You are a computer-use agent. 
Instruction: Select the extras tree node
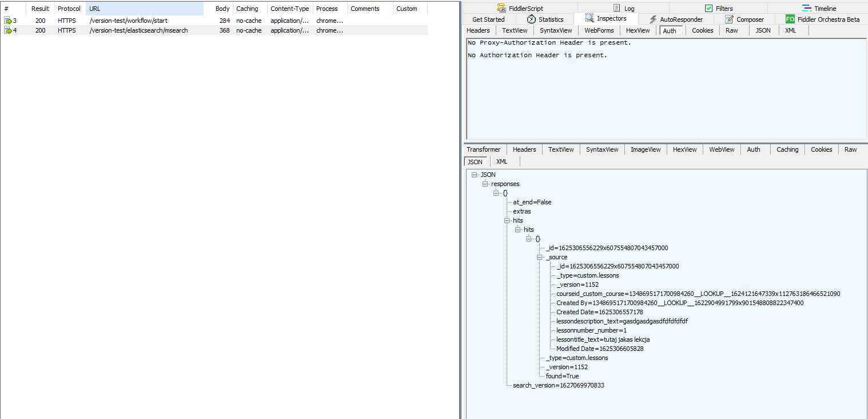click(522, 211)
